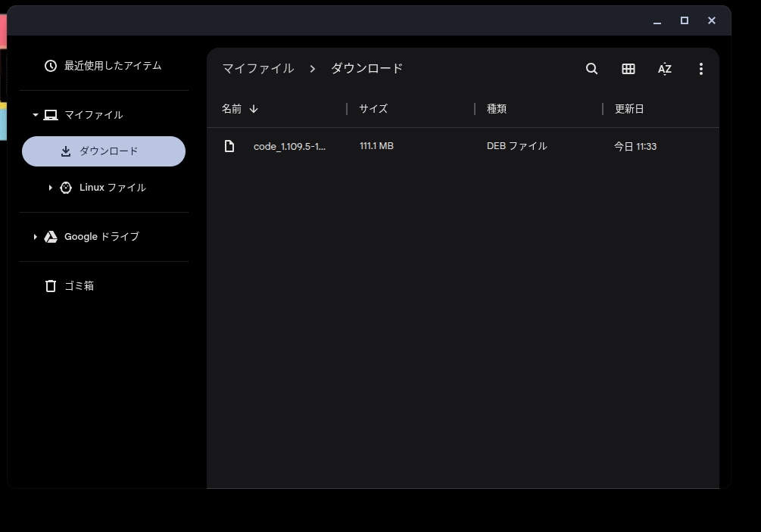Open the search icon in Files toolbar

point(591,68)
